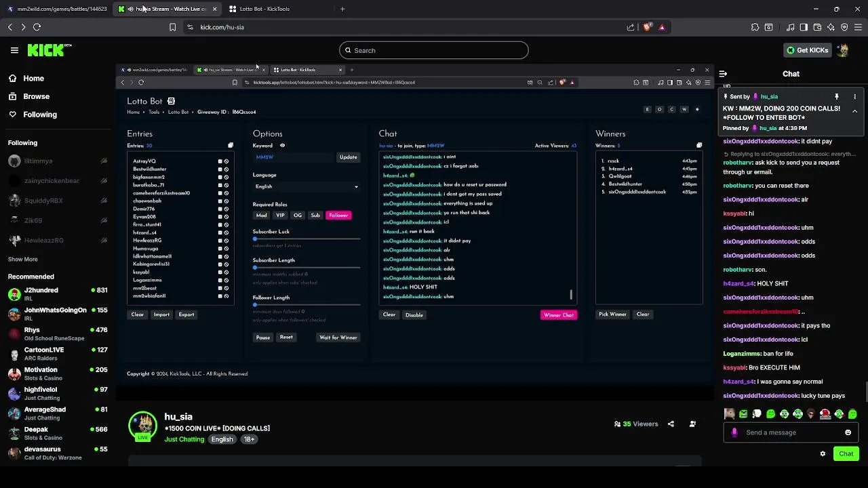Collapse the pinned message with its chevron
This screenshot has width=868, height=488.
tap(854, 111)
